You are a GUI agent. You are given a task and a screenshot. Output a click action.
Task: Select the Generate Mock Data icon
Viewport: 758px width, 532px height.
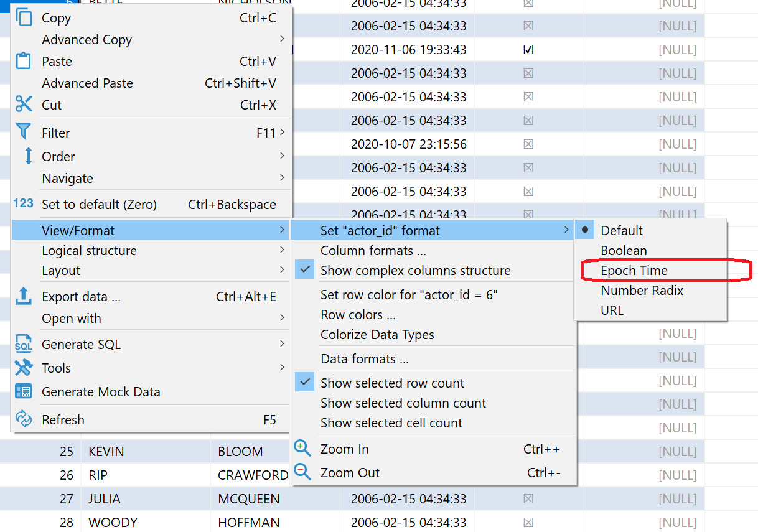coord(24,391)
